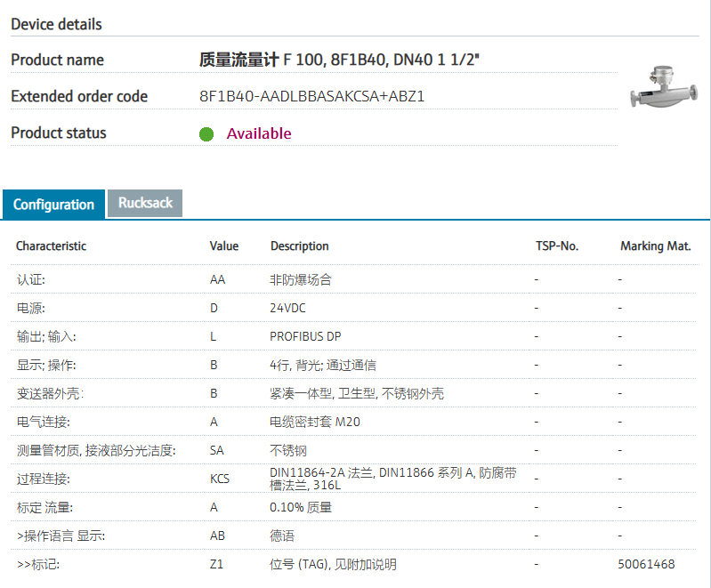Screen dimensions: 711x588
Task: Click the 认证 characteristic row label
Action: [x=30, y=279]
